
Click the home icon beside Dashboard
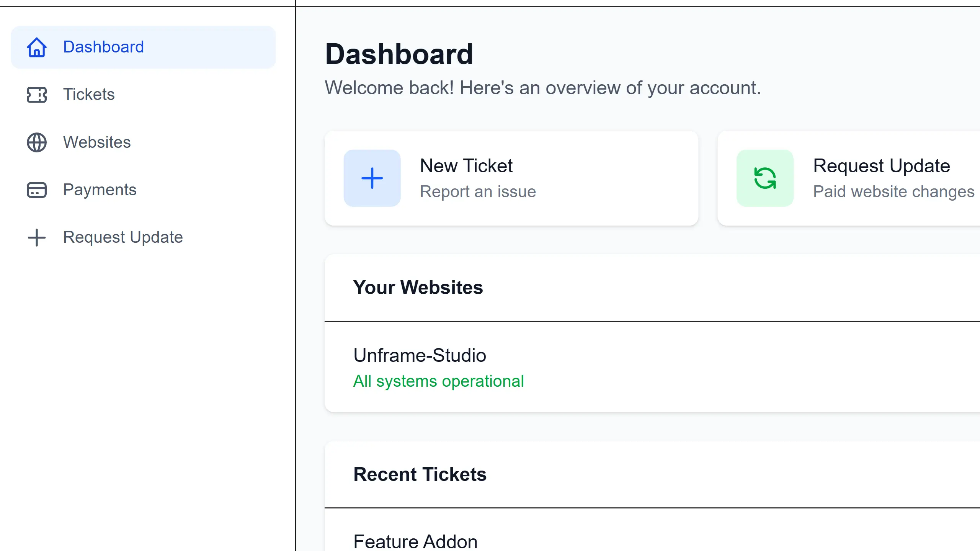[x=36, y=47]
